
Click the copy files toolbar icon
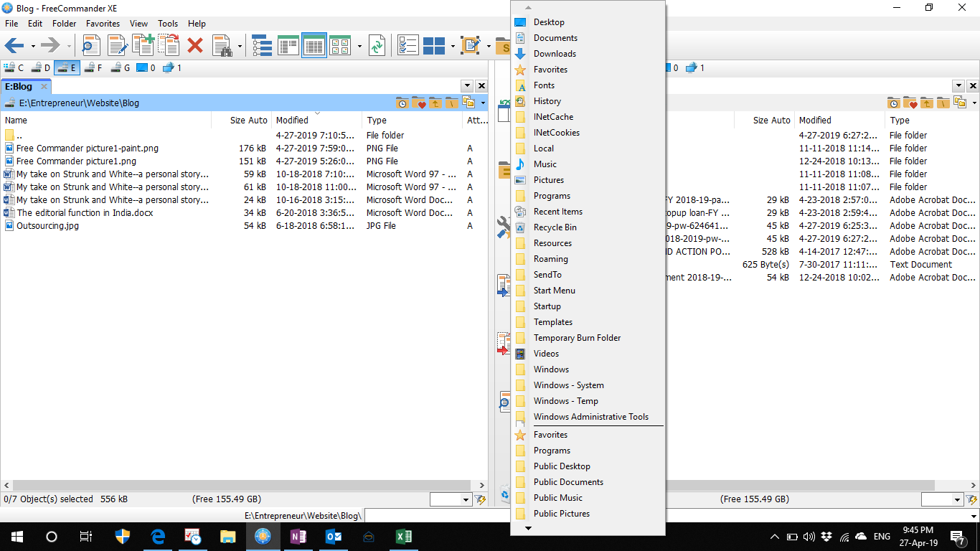point(143,46)
